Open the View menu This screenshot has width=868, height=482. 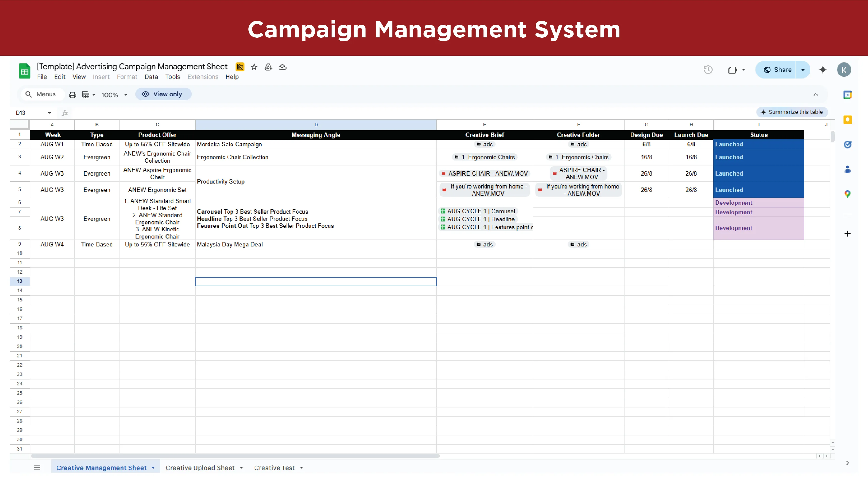tap(79, 77)
